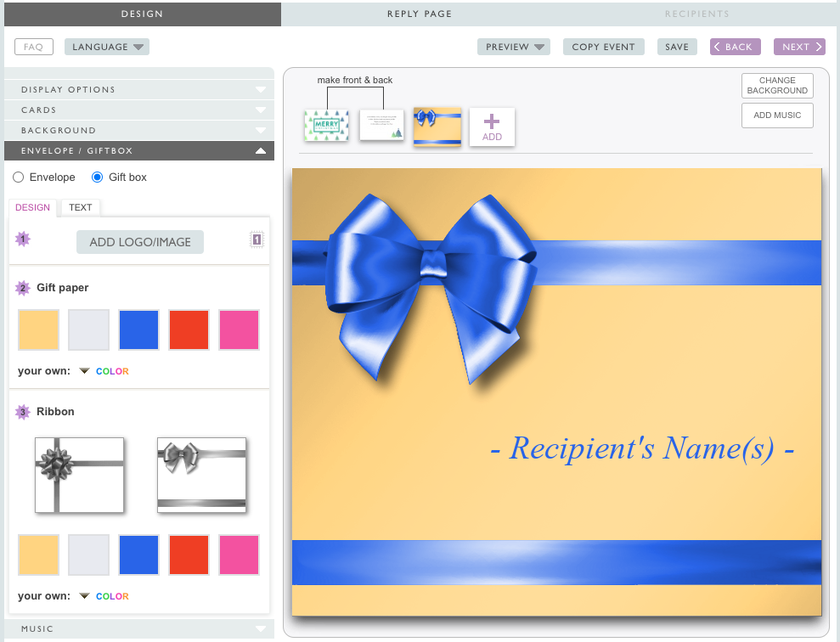This screenshot has width=840, height=642.
Task: Click the Add Logo/Image button
Action: click(140, 242)
